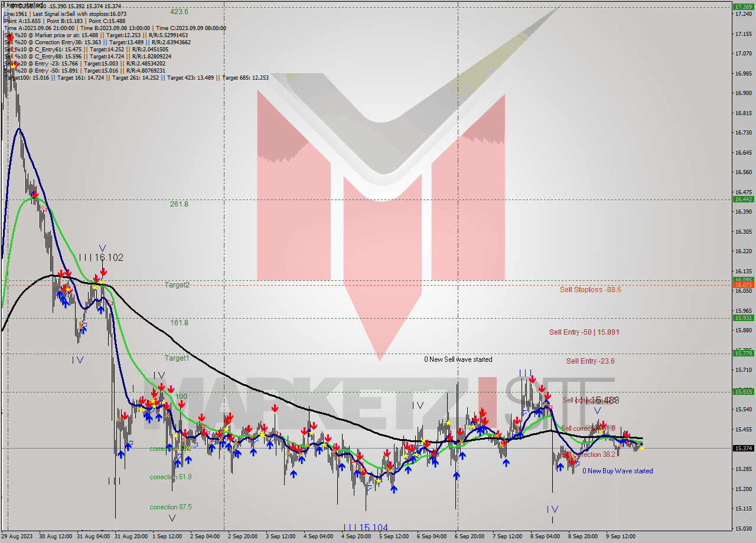Select the Sell Entry -23.6 label
This screenshot has width=756, height=543.
591,361
